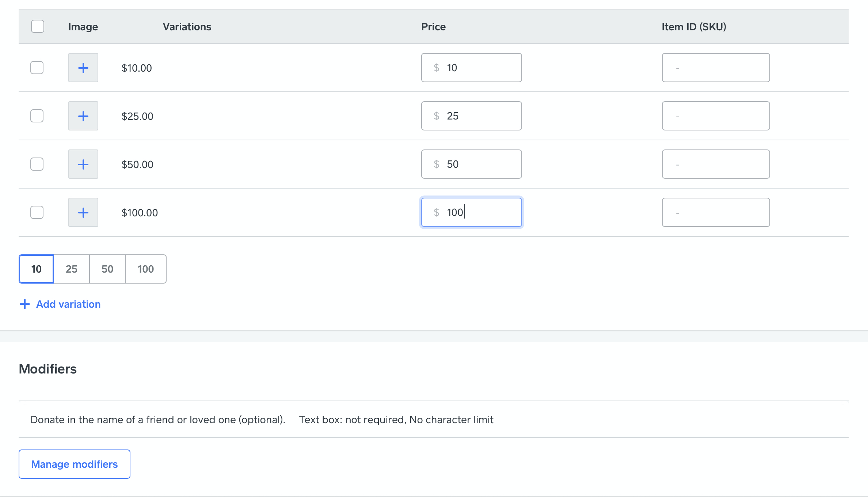Select the 25 option chip
Image resolution: width=868 pixels, height=497 pixels.
72,269
